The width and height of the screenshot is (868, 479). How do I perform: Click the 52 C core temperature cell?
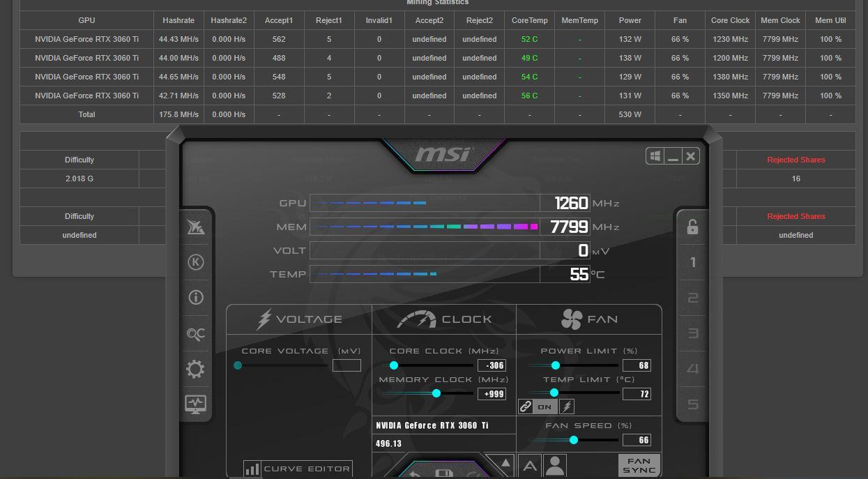[x=529, y=39]
